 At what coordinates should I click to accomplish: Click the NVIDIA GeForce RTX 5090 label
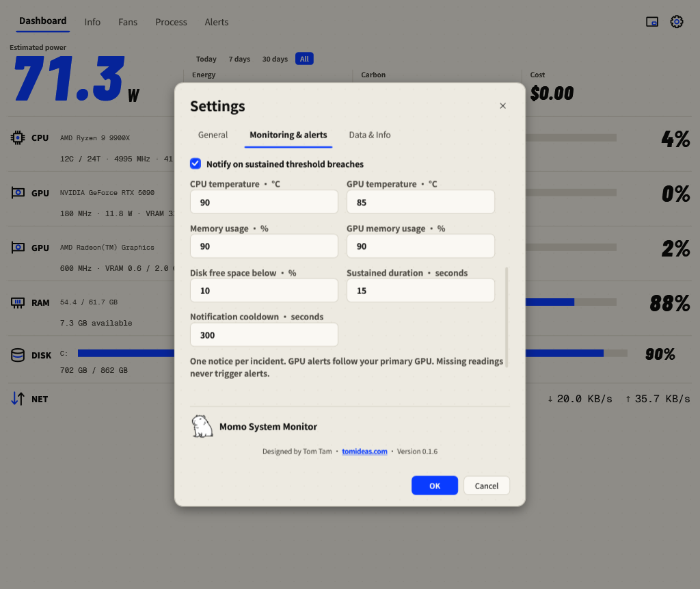(x=107, y=193)
